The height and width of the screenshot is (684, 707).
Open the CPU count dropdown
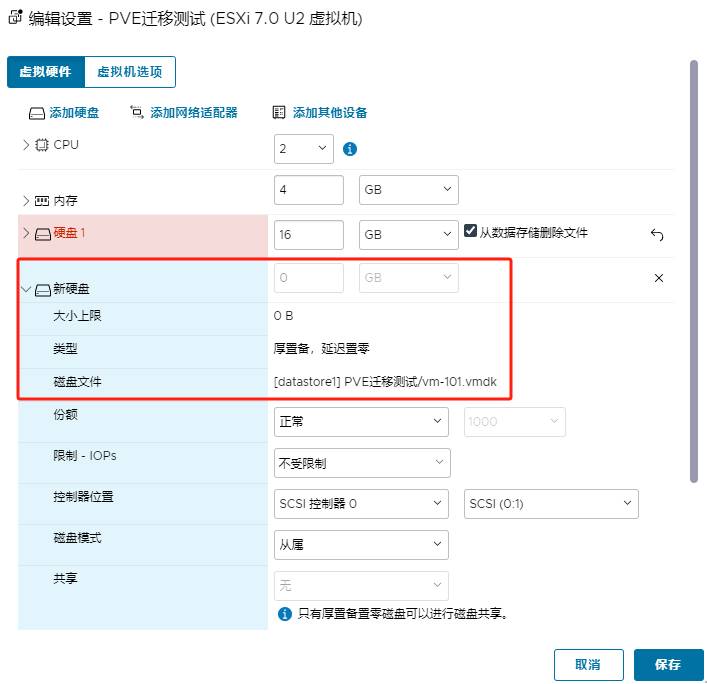click(x=303, y=149)
